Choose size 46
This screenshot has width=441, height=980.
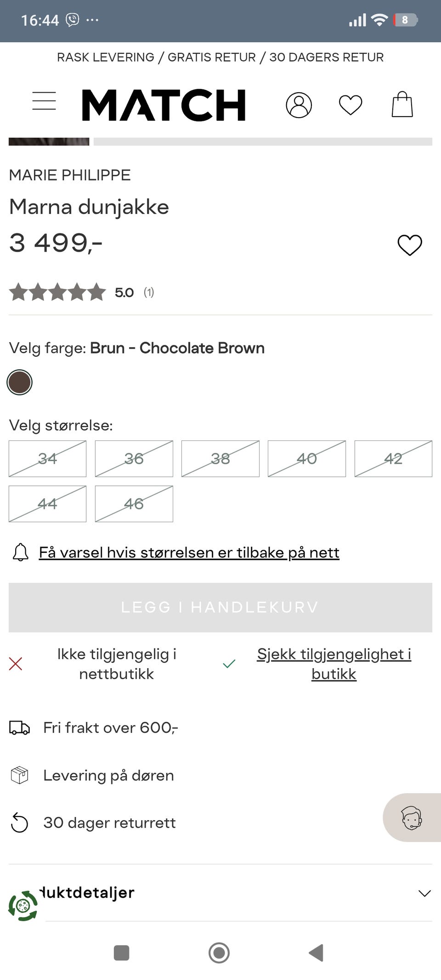coord(134,504)
